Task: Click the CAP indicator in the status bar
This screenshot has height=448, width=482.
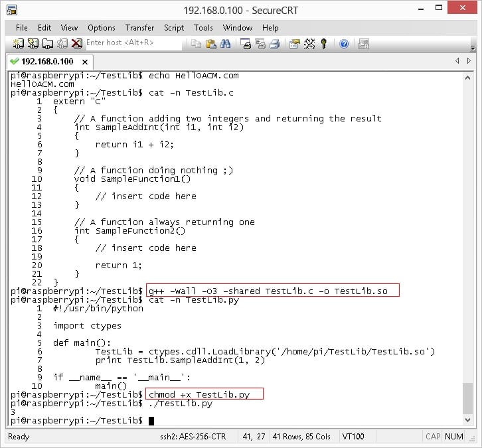Action: tap(433, 437)
